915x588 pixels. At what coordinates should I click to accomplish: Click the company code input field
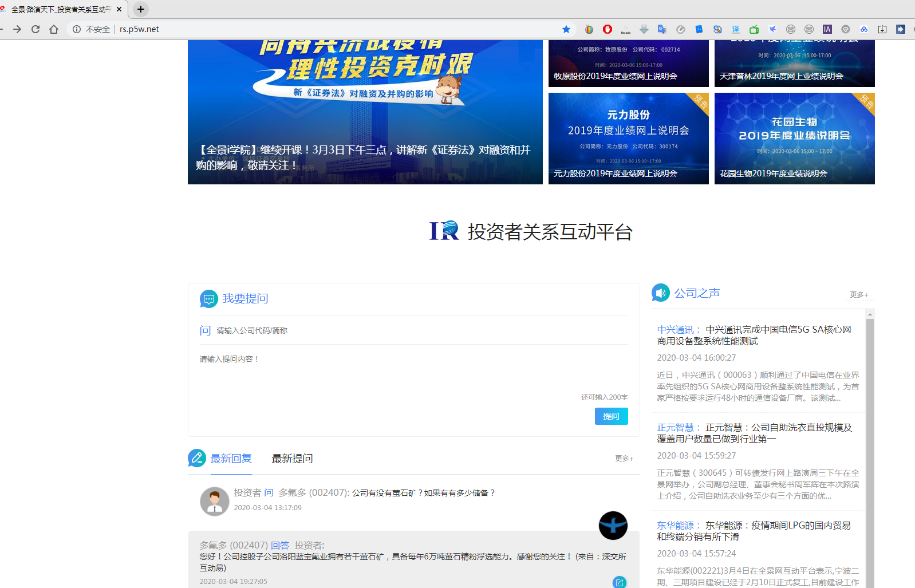(421, 330)
